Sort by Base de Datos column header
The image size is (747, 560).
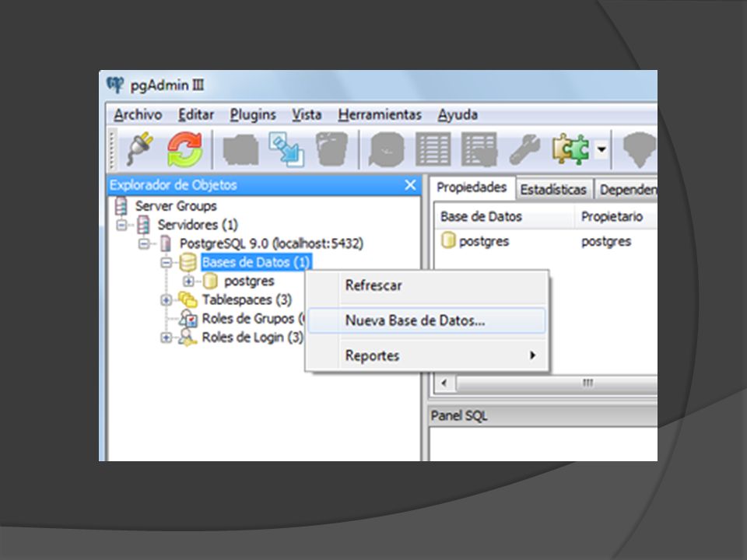(504, 217)
